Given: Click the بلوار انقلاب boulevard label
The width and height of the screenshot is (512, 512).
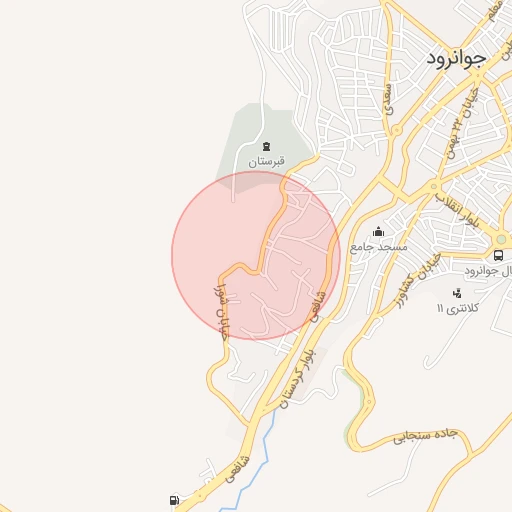Looking at the screenshot, I should coord(458,211).
